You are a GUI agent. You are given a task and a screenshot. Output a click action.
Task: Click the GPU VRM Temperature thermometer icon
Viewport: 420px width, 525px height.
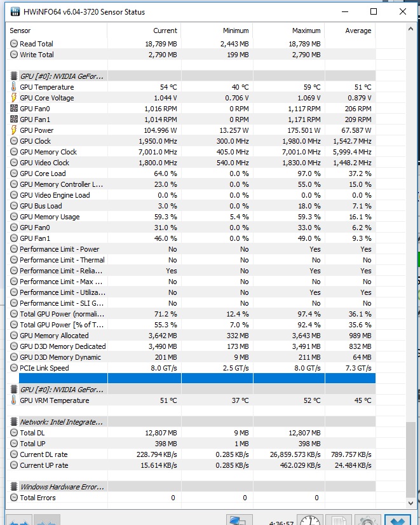(x=14, y=400)
